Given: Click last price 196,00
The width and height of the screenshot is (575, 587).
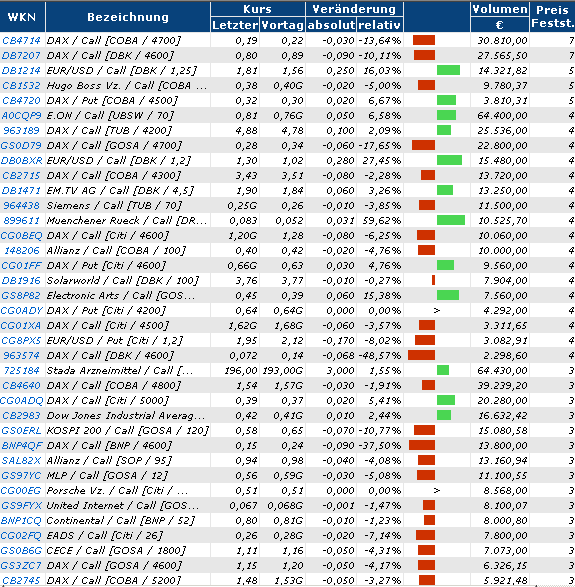Looking at the screenshot, I should point(241,370).
